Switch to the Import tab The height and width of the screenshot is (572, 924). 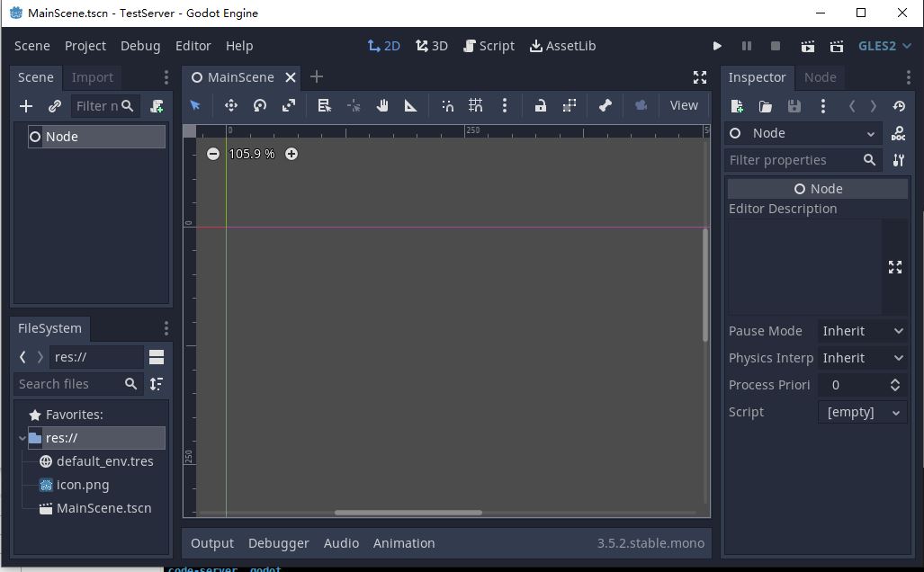pyautogui.click(x=93, y=77)
